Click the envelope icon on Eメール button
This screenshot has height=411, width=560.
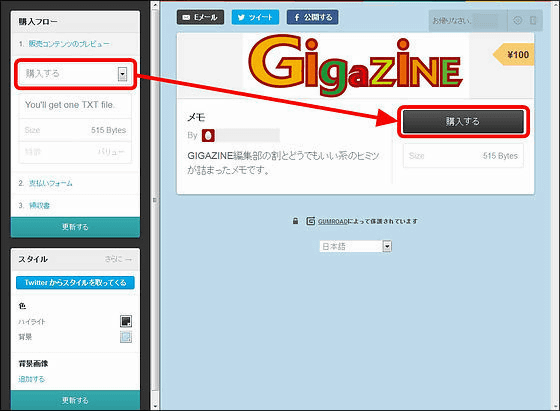(x=186, y=17)
